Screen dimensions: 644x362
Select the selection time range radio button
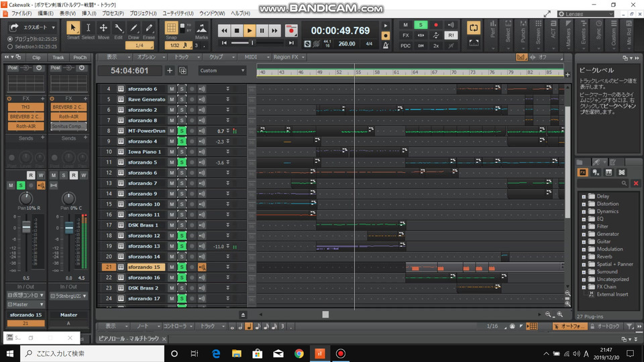10,47
